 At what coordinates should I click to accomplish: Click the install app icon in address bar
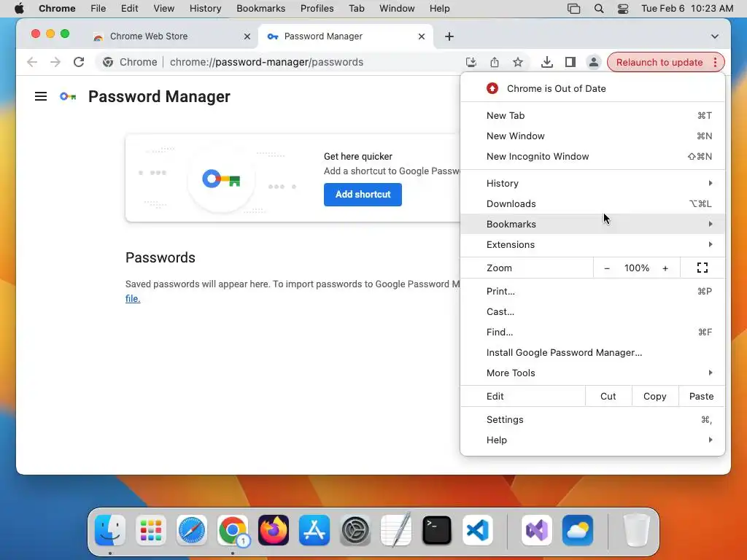point(471,63)
